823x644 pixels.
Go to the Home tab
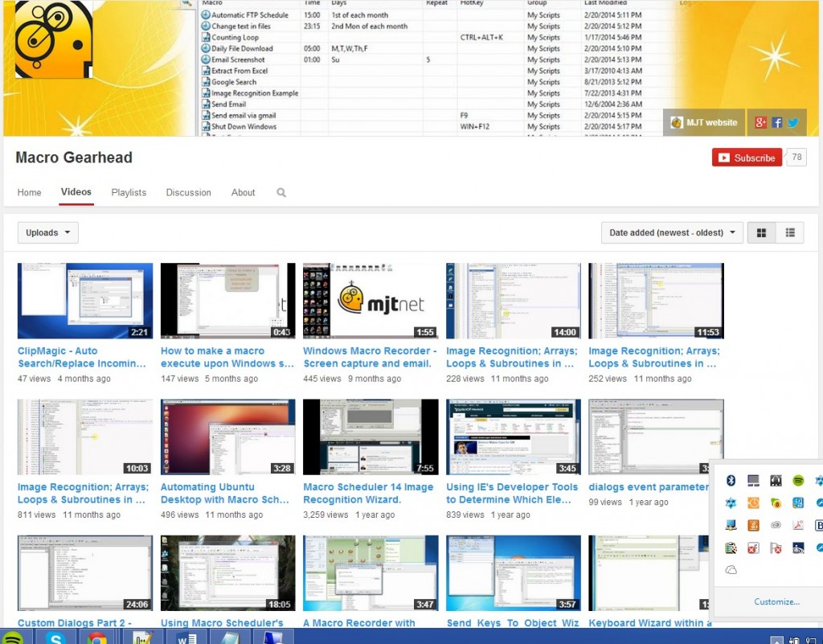(x=30, y=193)
